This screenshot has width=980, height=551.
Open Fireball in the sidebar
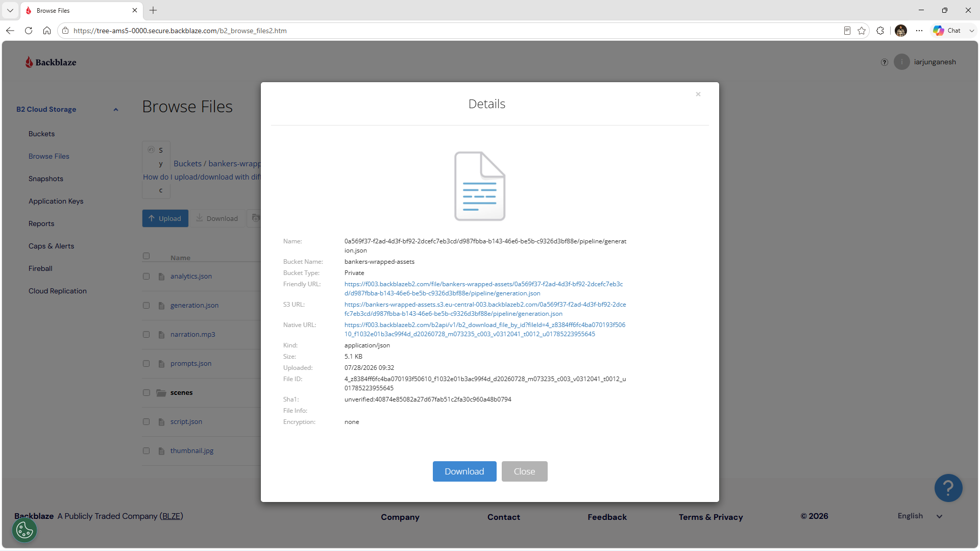40,268
